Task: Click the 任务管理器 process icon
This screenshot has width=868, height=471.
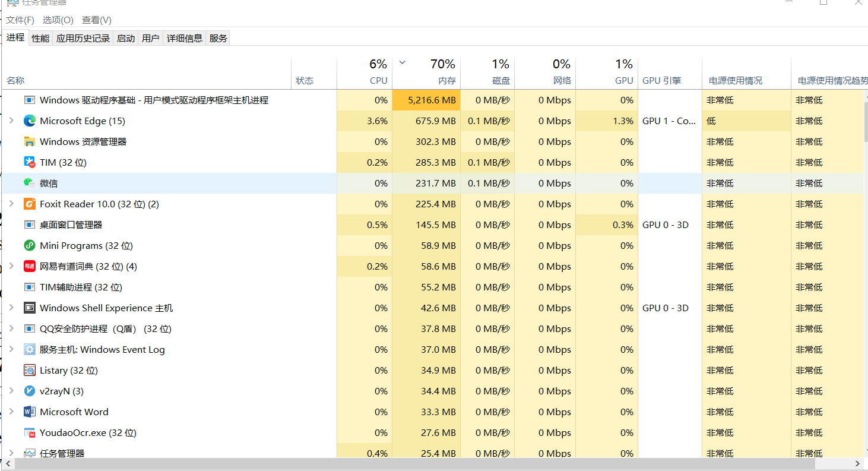Action: pyautogui.click(x=30, y=453)
